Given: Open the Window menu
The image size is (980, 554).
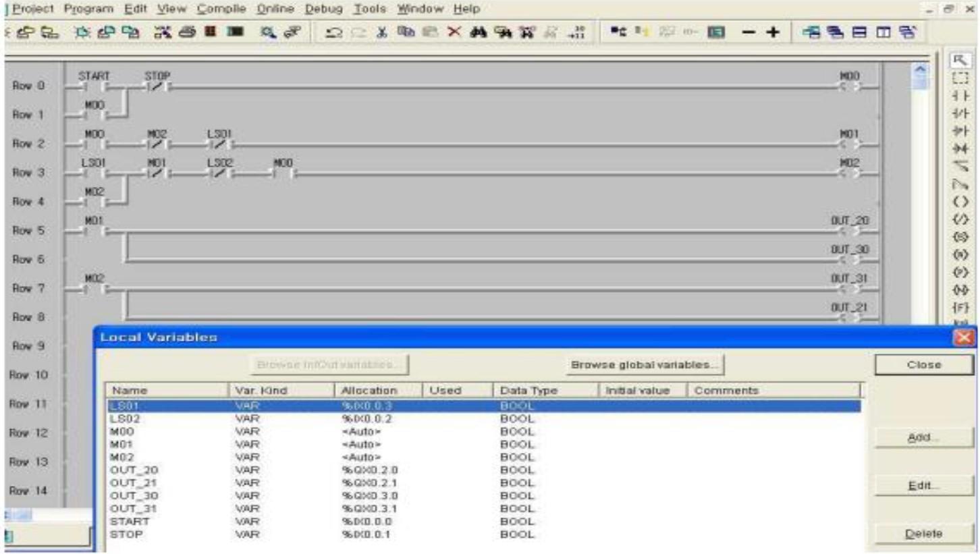Looking at the screenshot, I should (420, 9).
